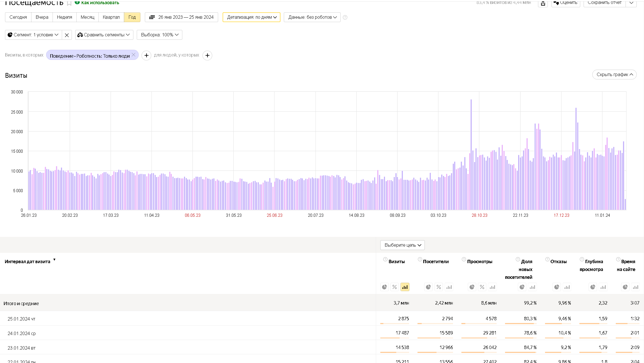644x363 pixels.
Task: Open help icon next to Данные dropdown
Action: click(x=345, y=17)
